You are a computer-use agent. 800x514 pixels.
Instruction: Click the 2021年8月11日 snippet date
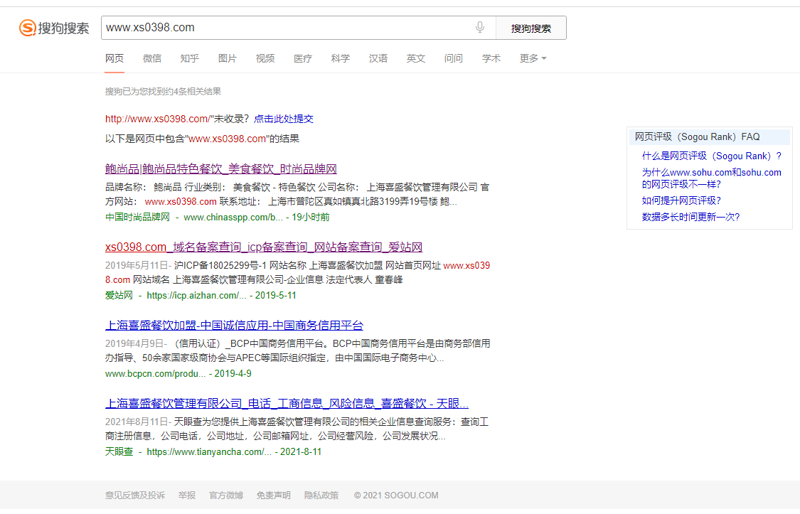pos(136,422)
